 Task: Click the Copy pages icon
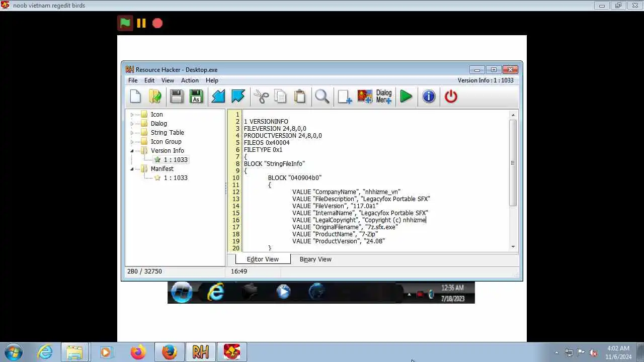(x=280, y=97)
